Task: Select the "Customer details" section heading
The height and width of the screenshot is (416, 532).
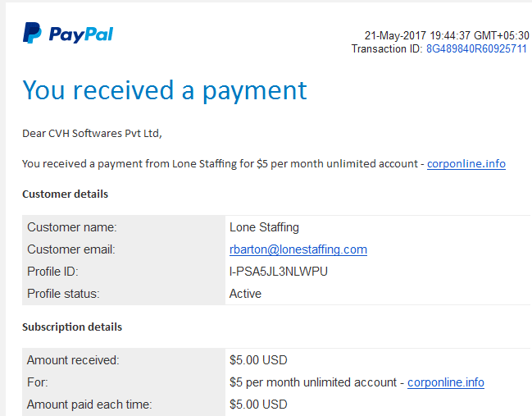Action: 65,194
